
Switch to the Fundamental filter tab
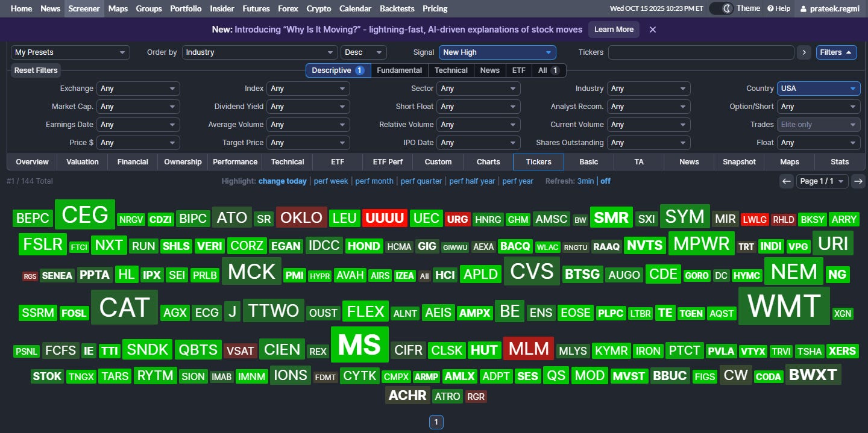pyautogui.click(x=399, y=70)
